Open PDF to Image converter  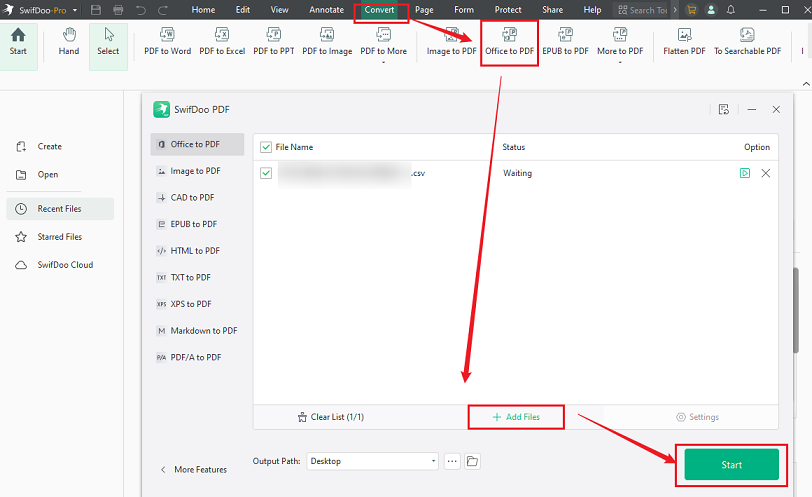pyautogui.click(x=327, y=42)
